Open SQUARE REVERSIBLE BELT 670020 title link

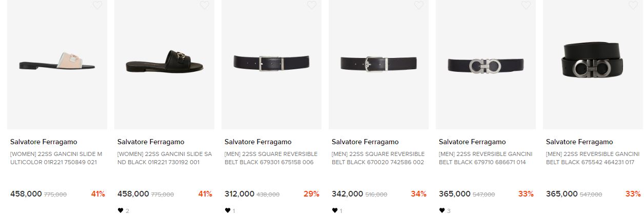coord(378,158)
